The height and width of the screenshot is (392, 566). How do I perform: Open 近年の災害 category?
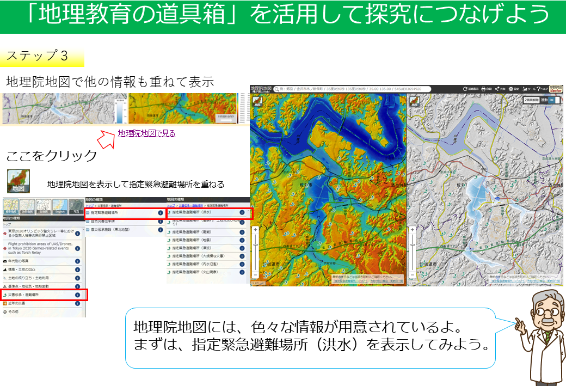tap(42, 304)
